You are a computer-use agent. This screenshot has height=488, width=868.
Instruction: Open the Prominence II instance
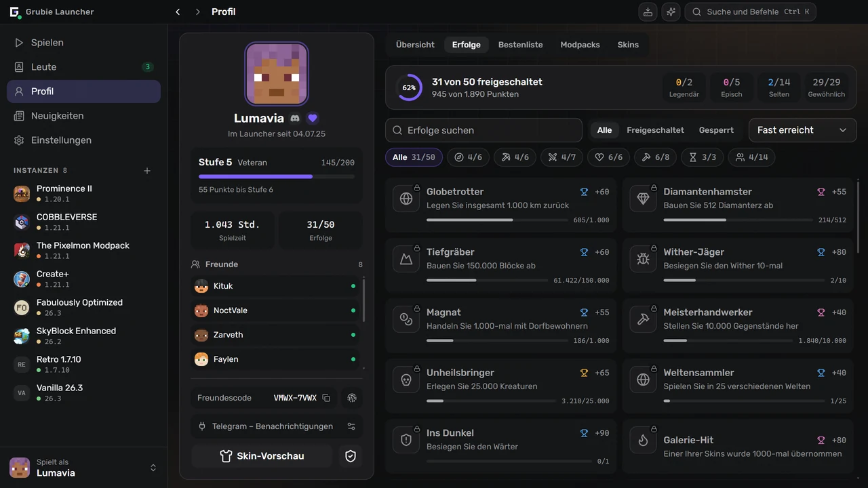83,194
